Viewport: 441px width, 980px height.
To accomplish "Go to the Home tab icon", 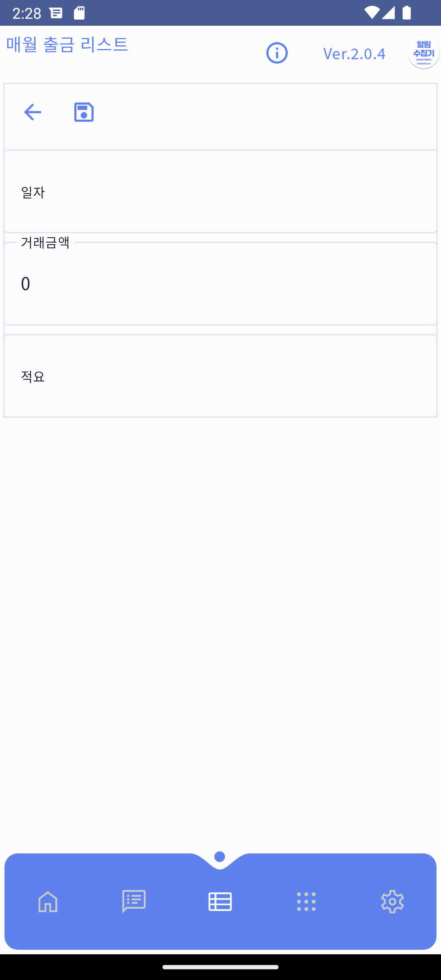I will (x=48, y=901).
